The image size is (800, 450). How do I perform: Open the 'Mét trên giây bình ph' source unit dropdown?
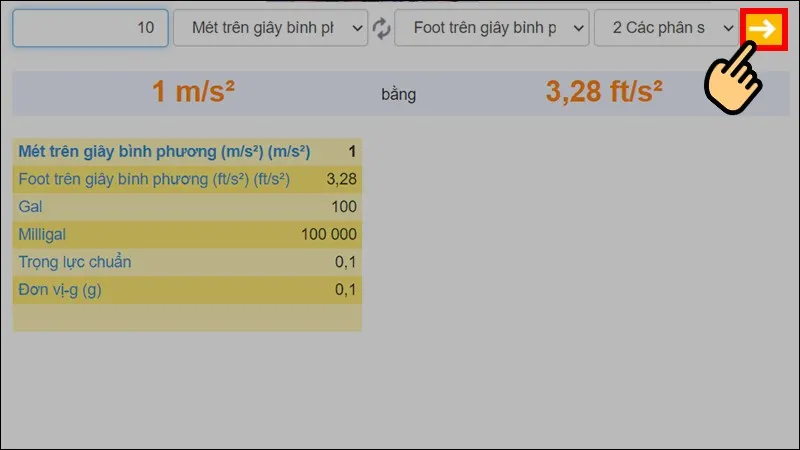tap(270, 28)
